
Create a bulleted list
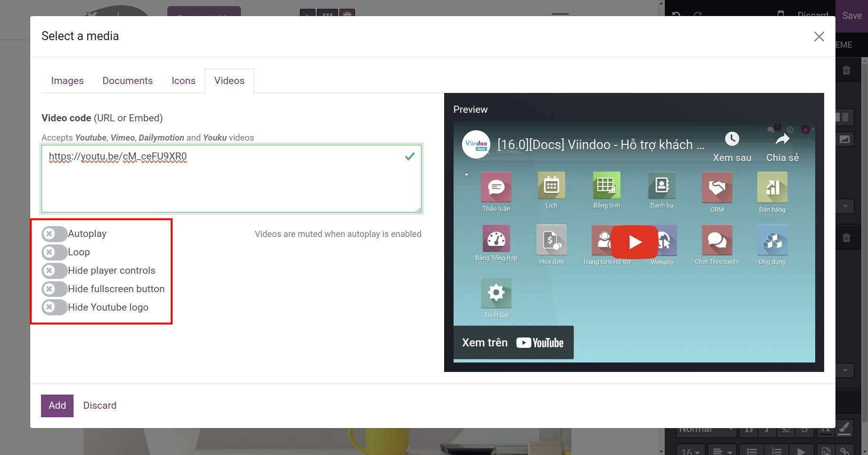(752, 451)
